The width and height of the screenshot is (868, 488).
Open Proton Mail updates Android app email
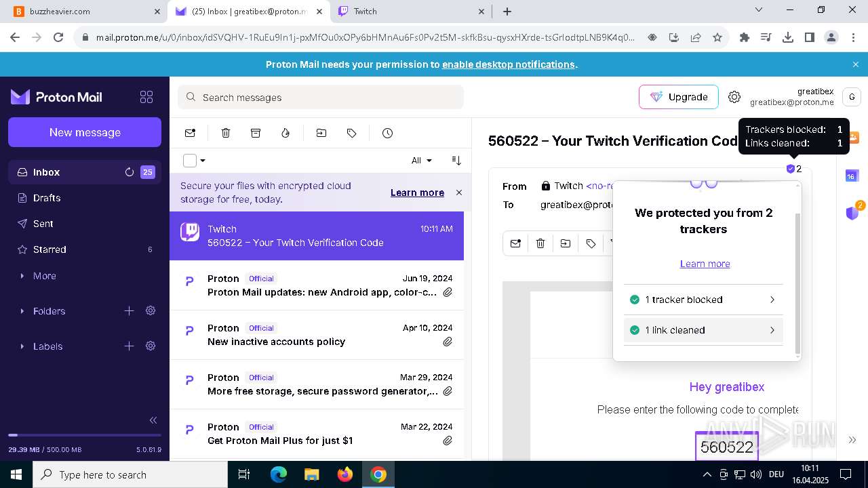(317, 285)
